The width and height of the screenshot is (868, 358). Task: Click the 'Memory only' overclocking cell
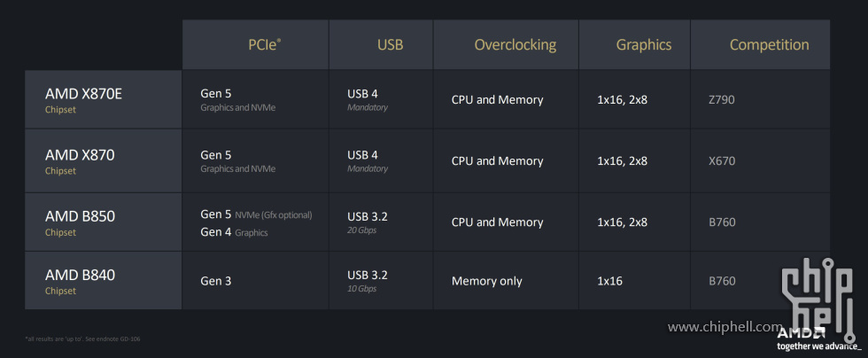(486, 282)
